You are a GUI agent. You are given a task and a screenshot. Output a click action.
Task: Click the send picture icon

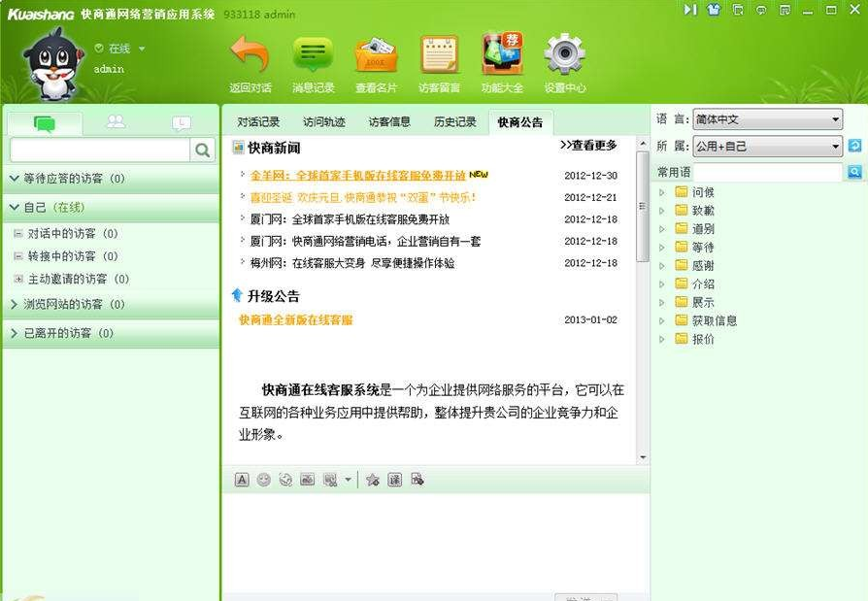point(307,480)
